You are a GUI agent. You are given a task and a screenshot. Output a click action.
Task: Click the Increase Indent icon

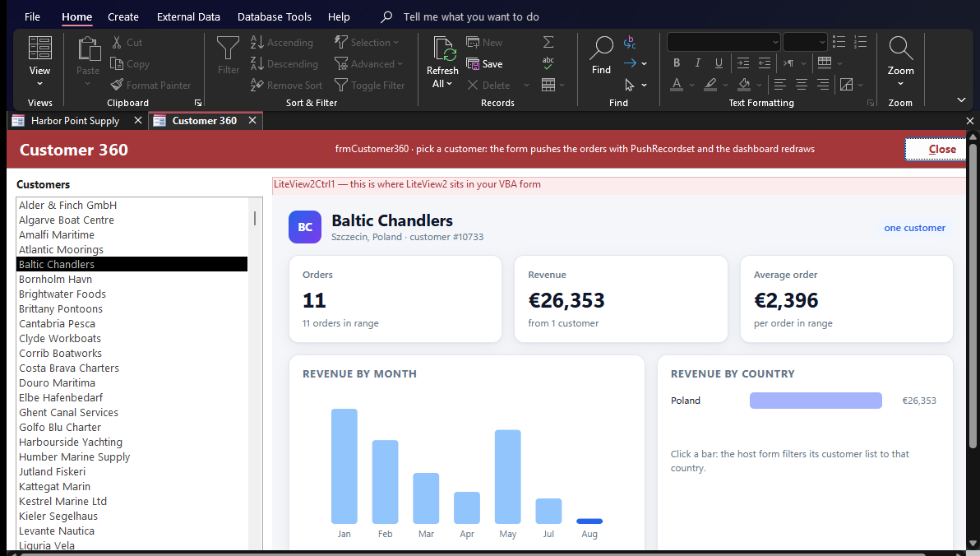(743, 63)
